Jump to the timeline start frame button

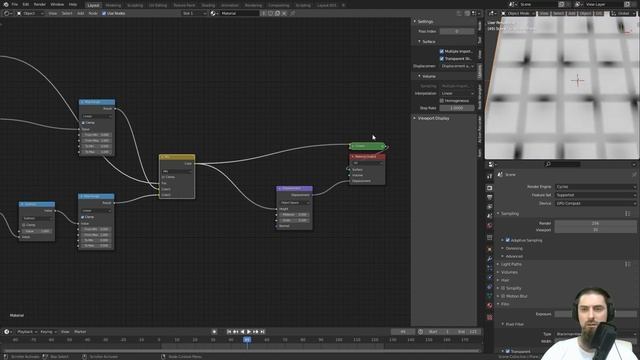[x=229, y=332]
